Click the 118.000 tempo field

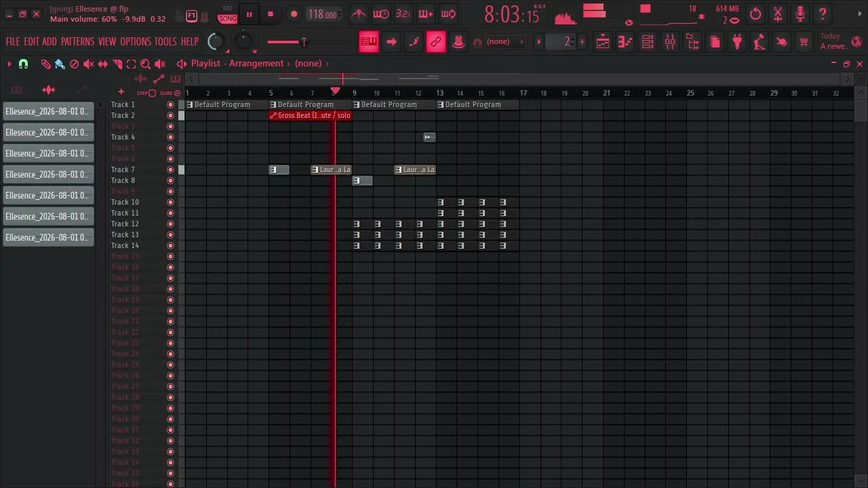coord(323,14)
